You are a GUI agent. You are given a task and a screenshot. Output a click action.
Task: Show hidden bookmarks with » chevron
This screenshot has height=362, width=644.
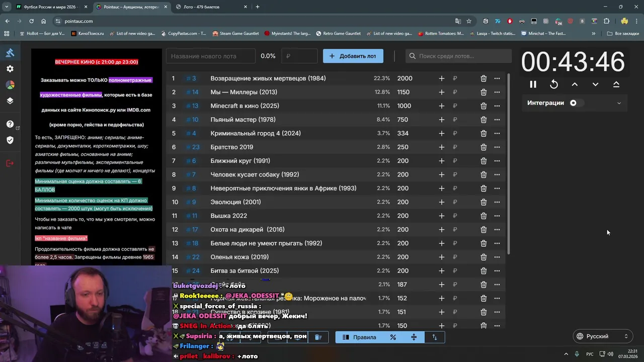(594, 34)
